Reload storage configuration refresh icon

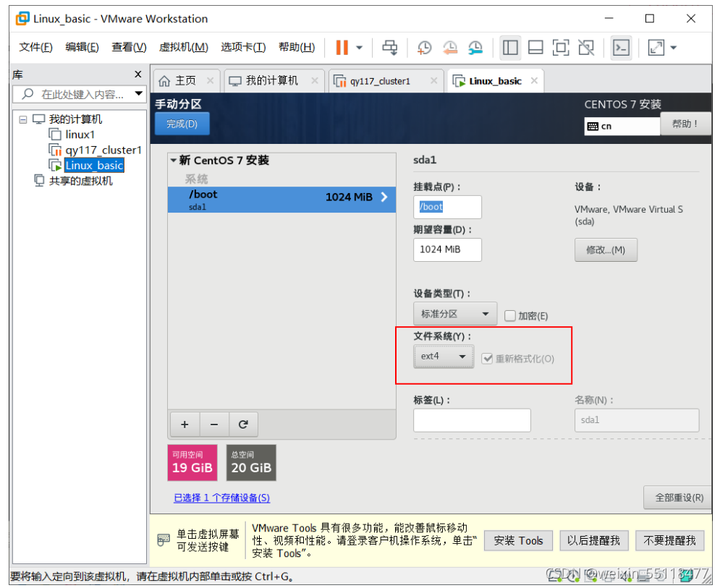click(x=243, y=425)
